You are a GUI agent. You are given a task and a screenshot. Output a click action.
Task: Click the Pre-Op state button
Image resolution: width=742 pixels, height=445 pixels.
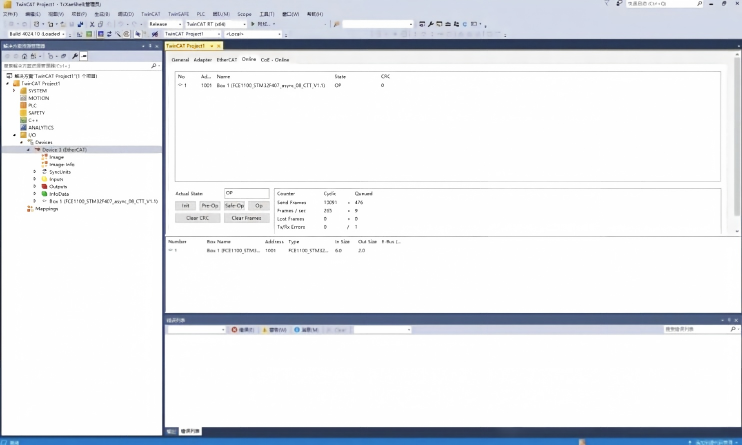coord(210,205)
